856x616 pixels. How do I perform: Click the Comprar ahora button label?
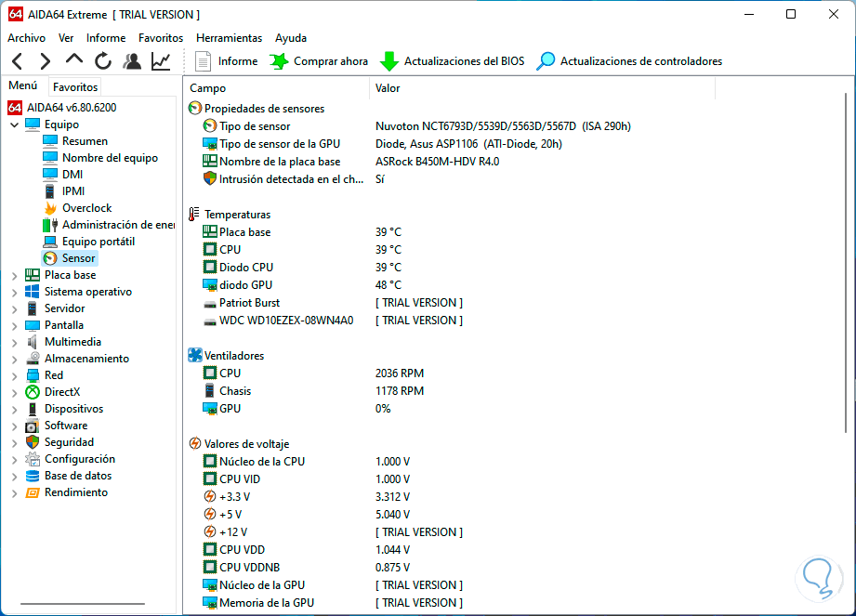(331, 61)
